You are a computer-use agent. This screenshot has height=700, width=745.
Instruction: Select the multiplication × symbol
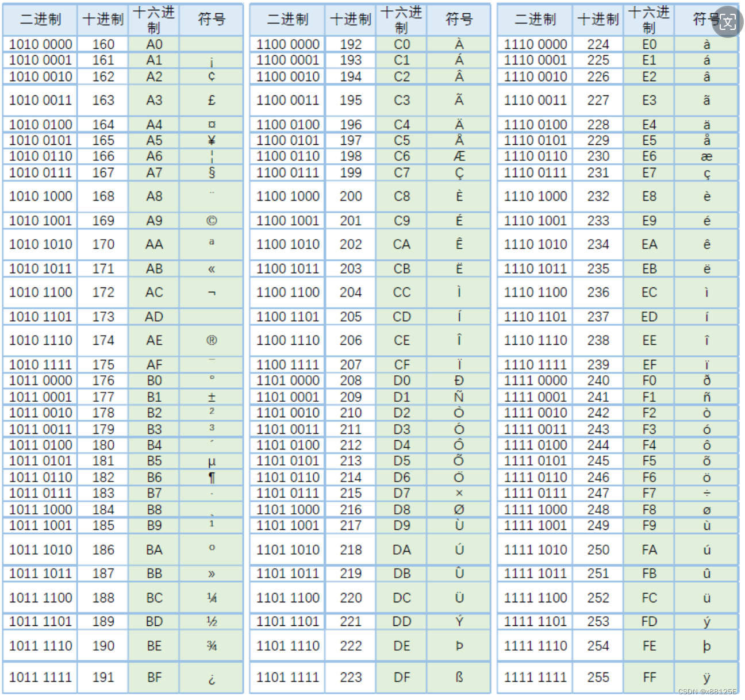pos(459,493)
